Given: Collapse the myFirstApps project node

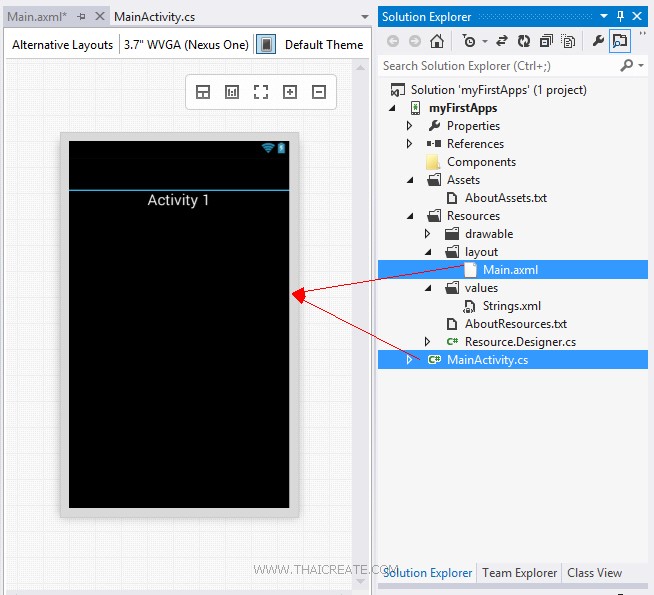Looking at the screenshot, I should 392,108.
